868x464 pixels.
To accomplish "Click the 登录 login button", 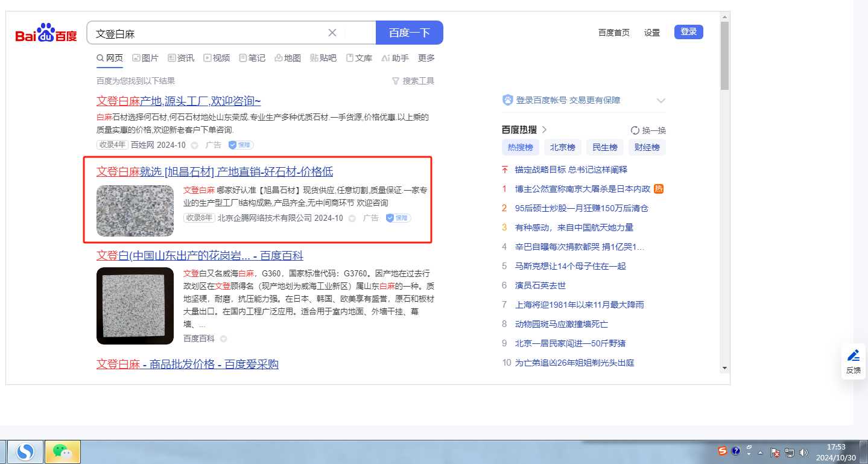I will [x=688, y=32].
